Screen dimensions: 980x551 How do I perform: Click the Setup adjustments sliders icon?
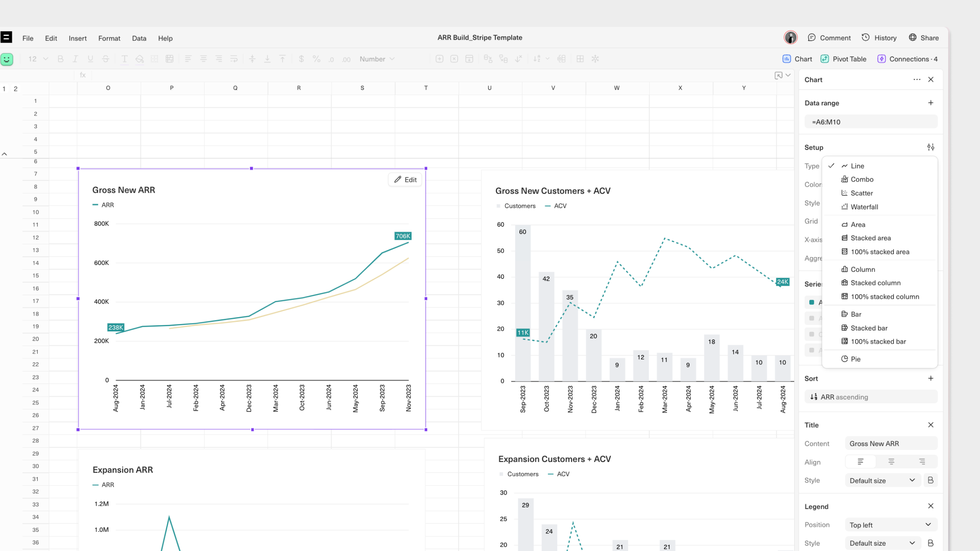coord(931,147)
